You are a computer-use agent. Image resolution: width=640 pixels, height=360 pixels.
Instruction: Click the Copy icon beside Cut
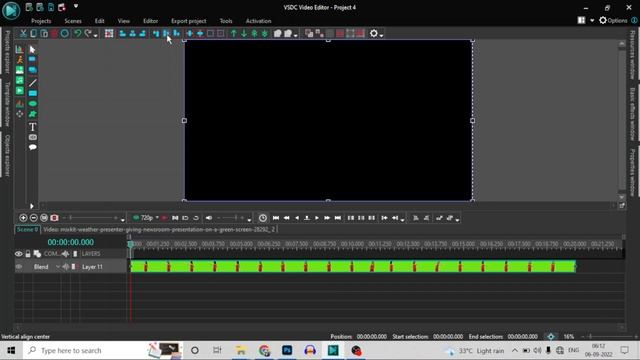point(33,33)
